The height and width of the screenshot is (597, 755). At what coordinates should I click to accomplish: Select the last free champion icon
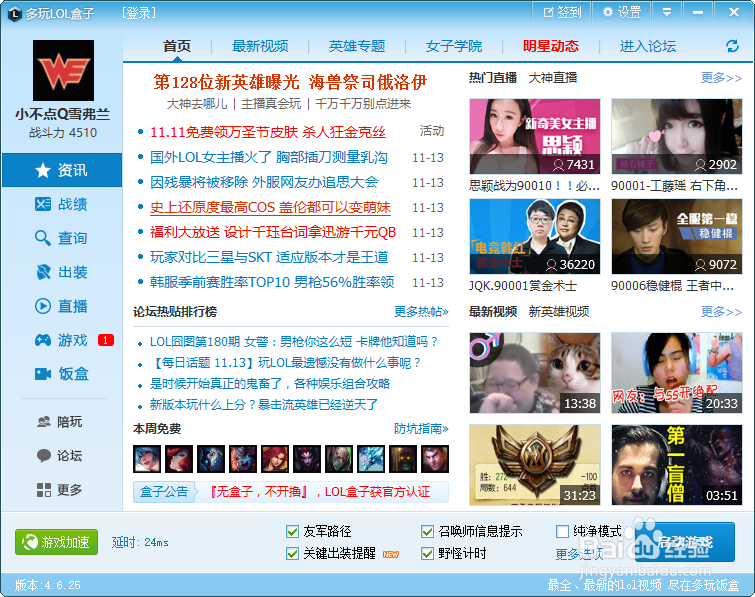(435, 459)
